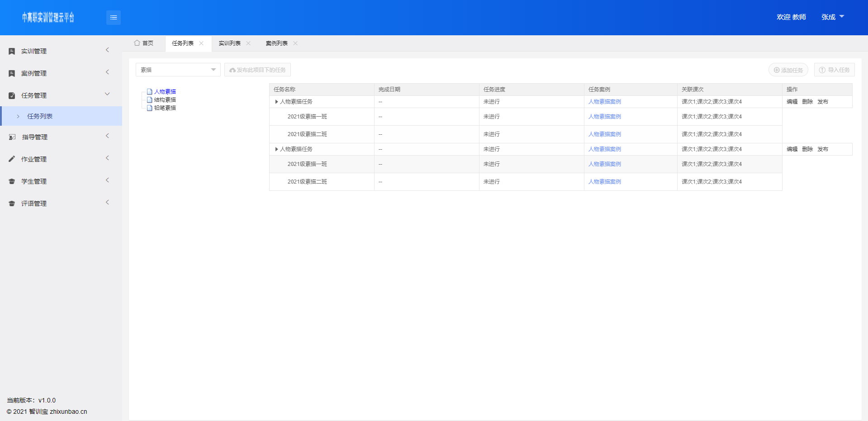Image resolution: width=868 pixels, height=421 pixels.
Task: Click the hamburger menu collapse icon
Action: [x=113, y=18]
